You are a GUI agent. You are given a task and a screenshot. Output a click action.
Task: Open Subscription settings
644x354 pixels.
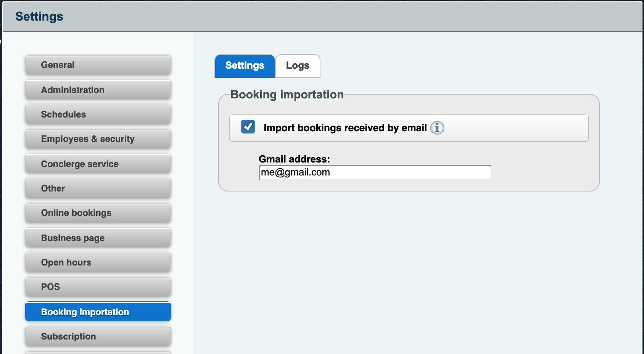point(98,336)
